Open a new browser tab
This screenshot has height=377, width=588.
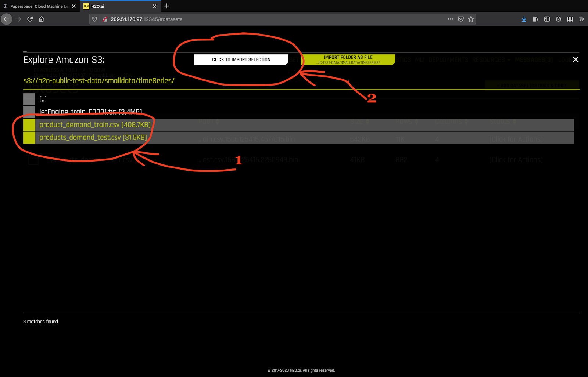tap(167, 6)
